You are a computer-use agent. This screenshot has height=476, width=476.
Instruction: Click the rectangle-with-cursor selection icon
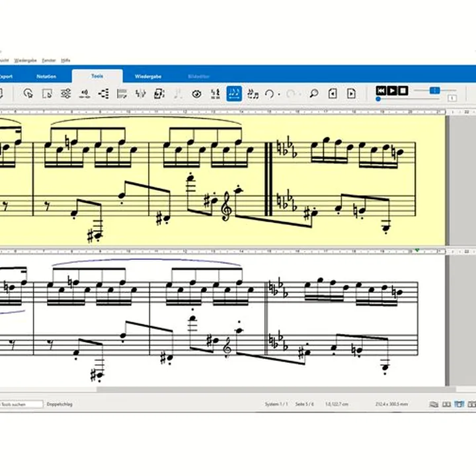[47, 93]
